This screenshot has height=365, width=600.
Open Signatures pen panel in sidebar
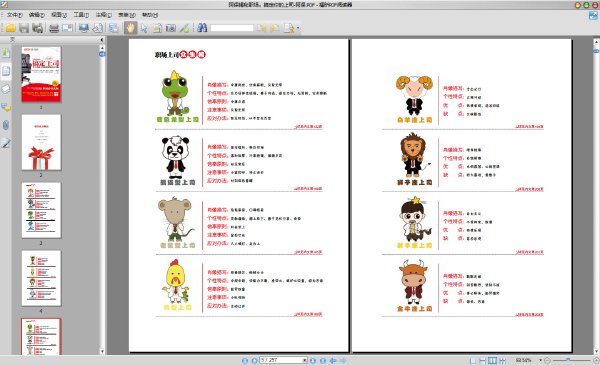(6, 143)
